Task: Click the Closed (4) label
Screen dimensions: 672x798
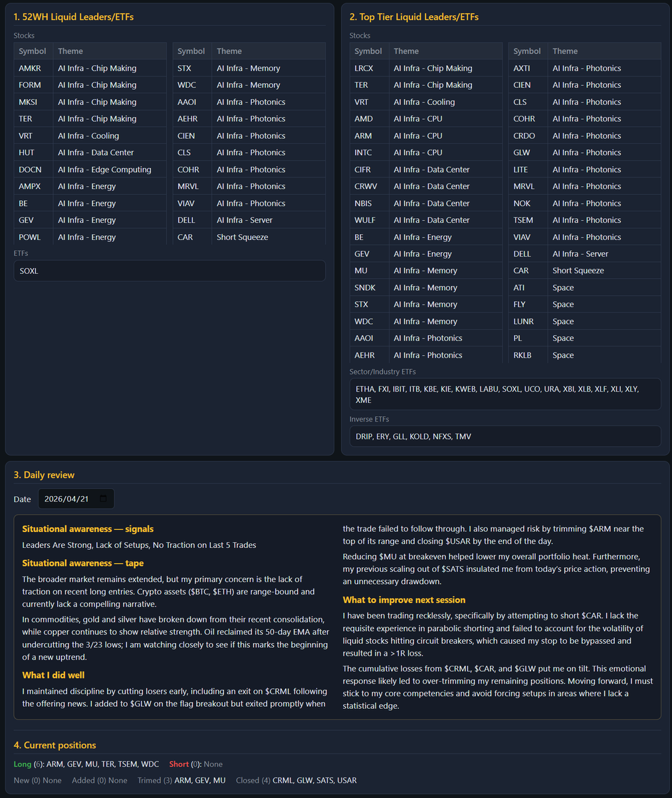Action: pos(253,781)
